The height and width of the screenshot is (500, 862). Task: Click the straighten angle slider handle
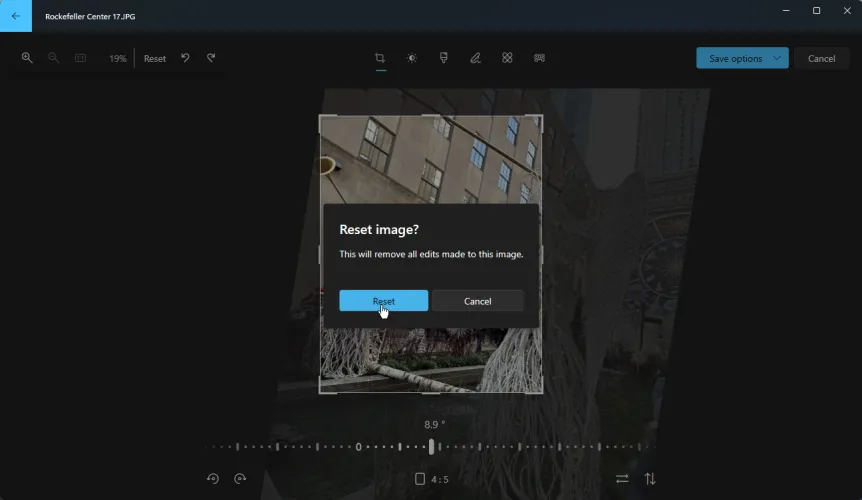coord(432,446)
